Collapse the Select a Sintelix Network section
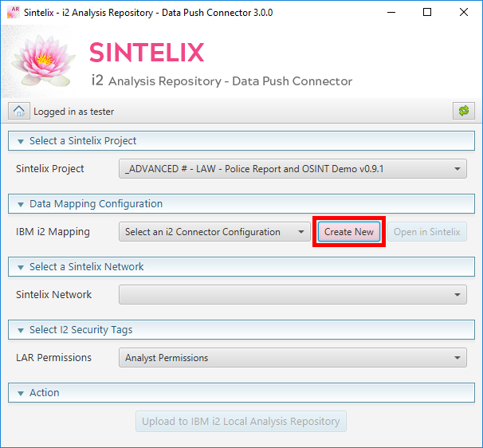 click(x=20, y=267)
